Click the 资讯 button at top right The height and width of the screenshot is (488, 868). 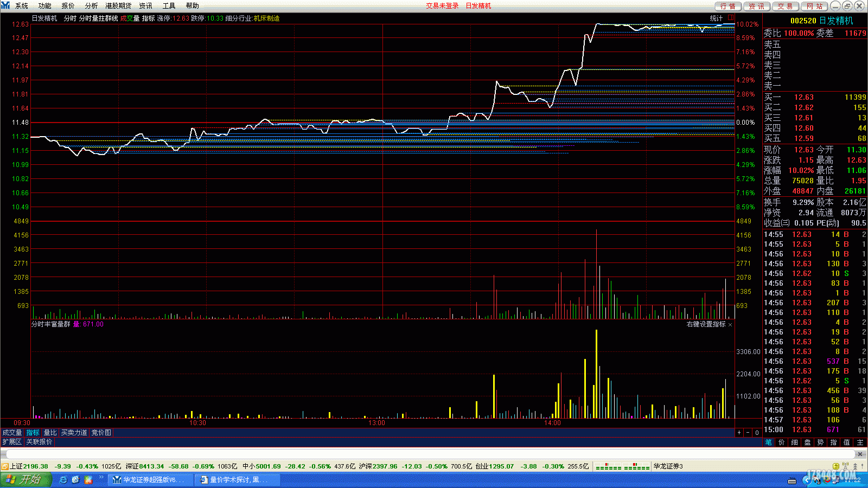(756, 6)
